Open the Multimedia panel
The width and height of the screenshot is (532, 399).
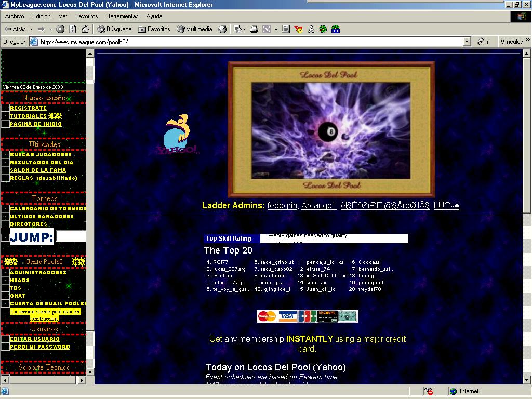point(194,29)
